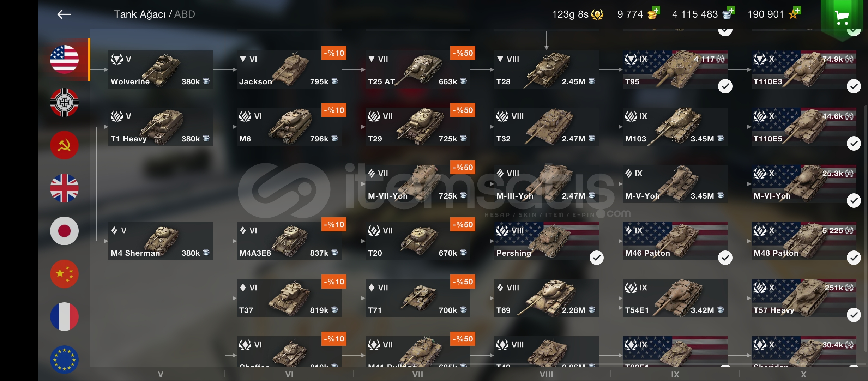Click the T110E5 checkmark badge
This screenshot has height=381, width=868.
coord(854,144)
